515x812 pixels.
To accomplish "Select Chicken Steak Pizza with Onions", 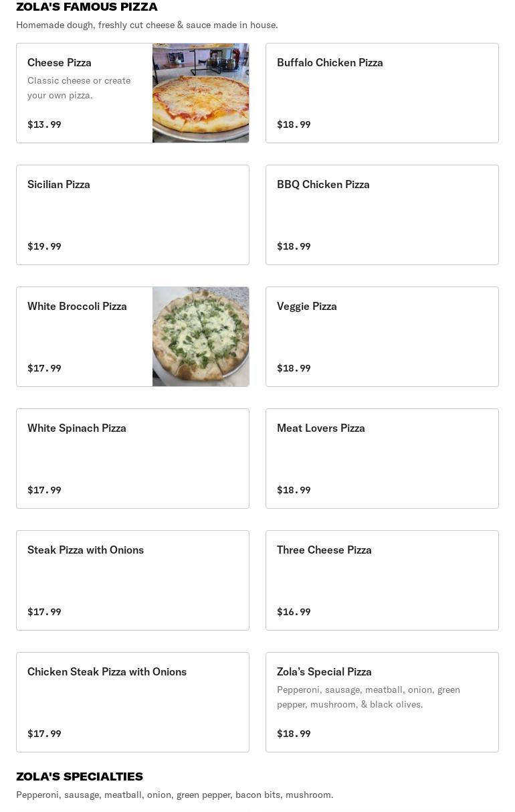I will pos(132,702).
